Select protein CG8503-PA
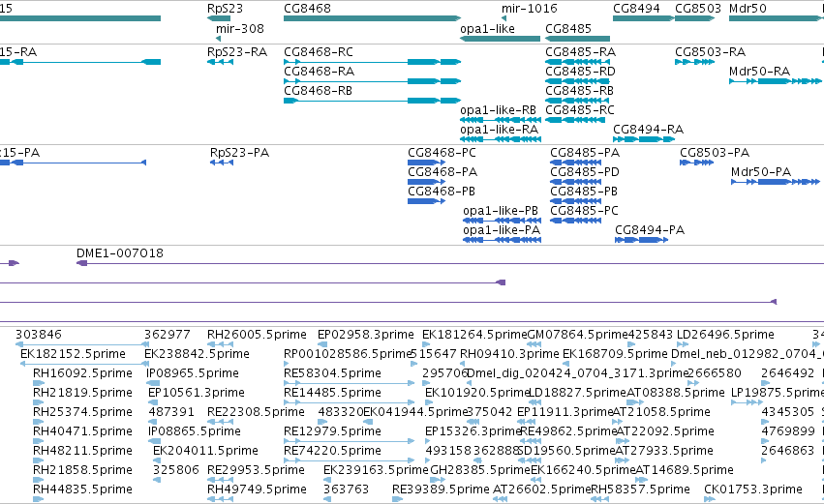 715,153
